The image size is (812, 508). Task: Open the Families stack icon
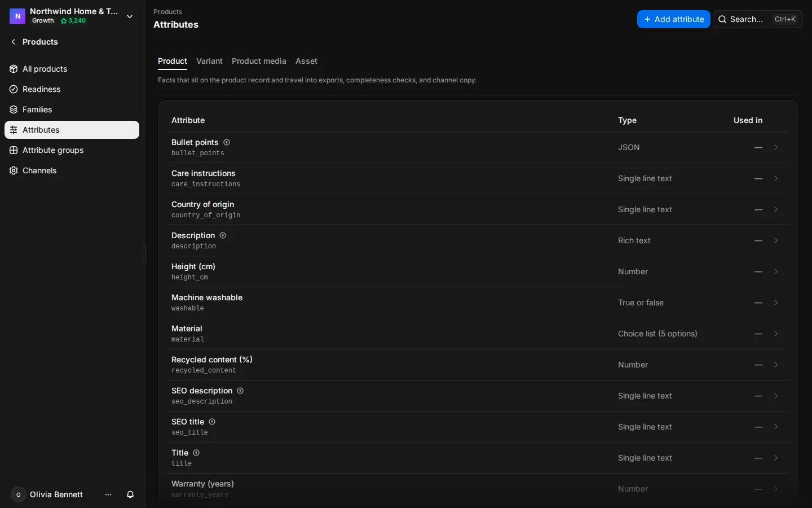(14, 110)
